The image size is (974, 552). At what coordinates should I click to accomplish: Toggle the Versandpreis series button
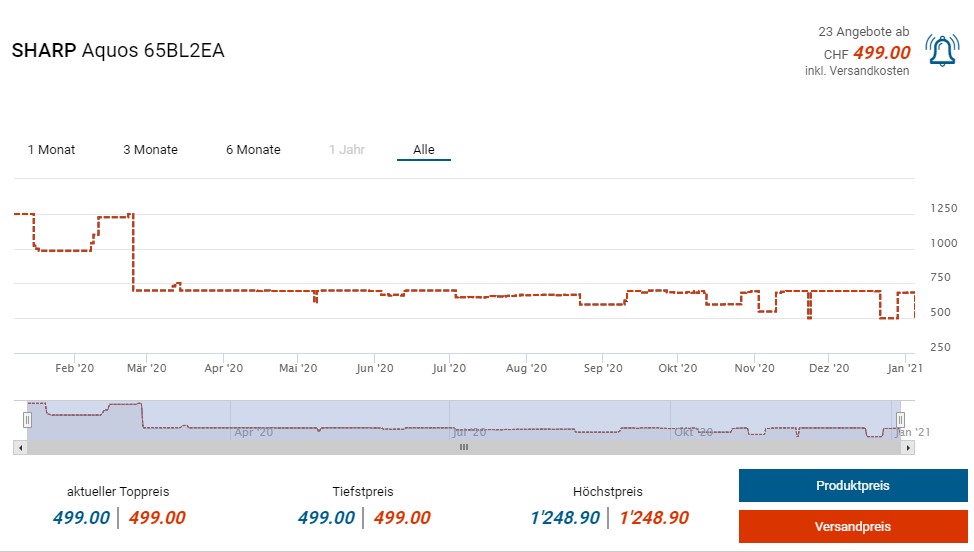click(852, 527)
